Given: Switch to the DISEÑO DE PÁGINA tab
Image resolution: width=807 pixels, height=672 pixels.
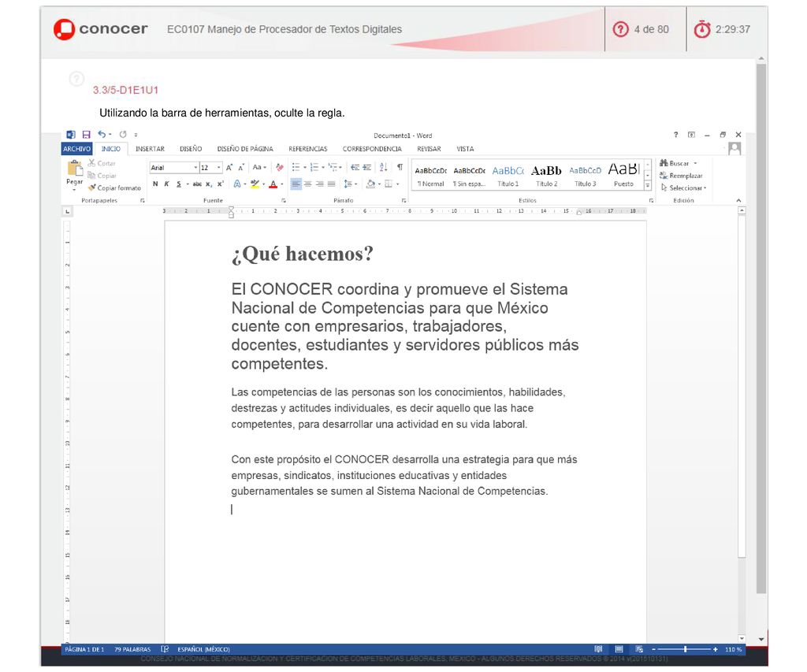Looking at the screenshot, I should pos(245,149).
